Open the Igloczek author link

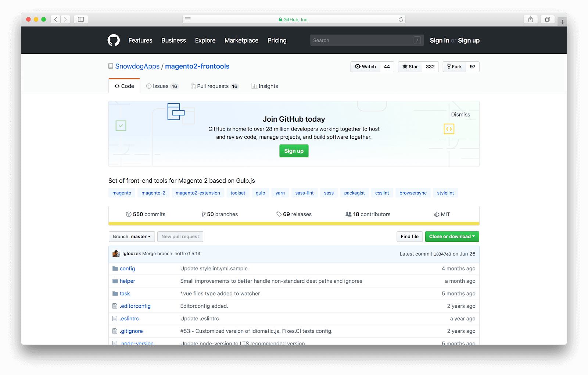tap(132, 254)
